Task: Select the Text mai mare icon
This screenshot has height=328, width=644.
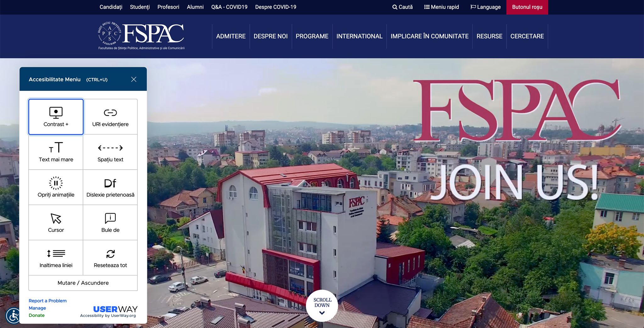Action: pyautogui.click(x=56, y=147)
